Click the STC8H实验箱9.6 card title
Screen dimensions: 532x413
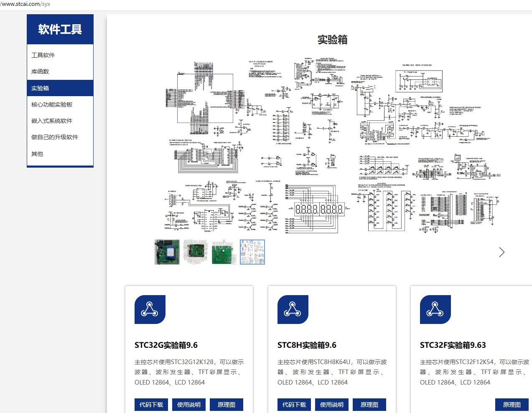tap(307, 345)
